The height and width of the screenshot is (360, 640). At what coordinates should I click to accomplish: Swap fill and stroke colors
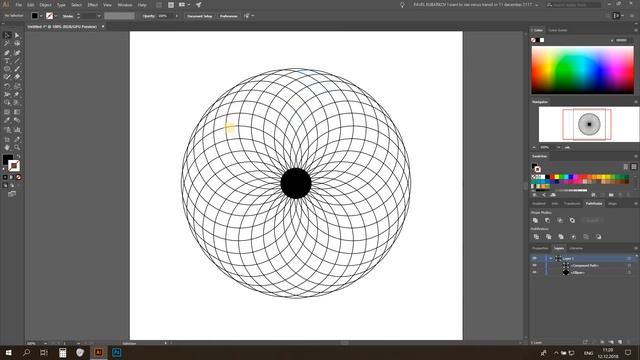click(18, 156)
